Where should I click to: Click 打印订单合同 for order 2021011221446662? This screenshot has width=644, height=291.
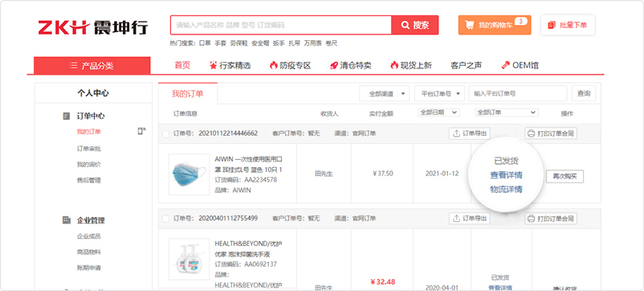550,133
